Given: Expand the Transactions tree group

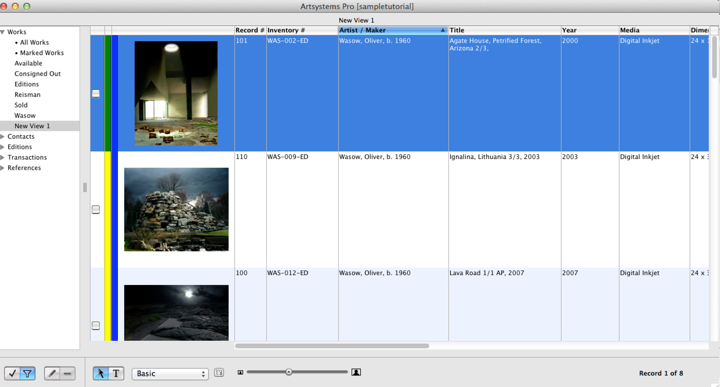Looking at the screenshot, I should [3, 157].
